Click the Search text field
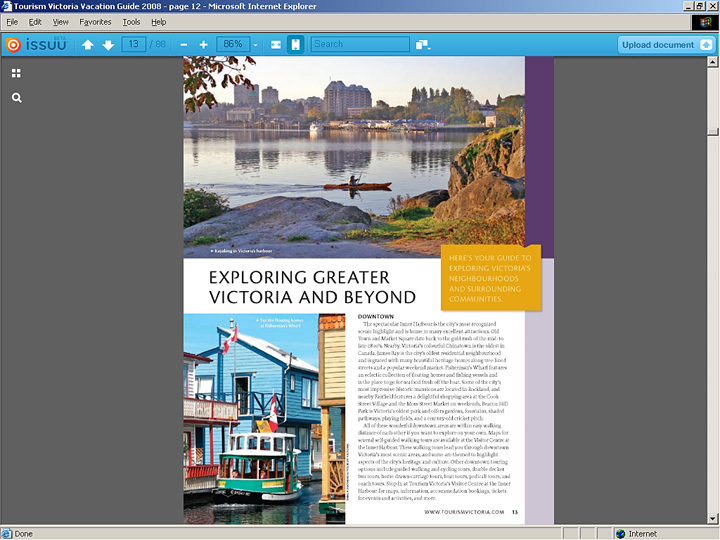Screen dimensions: 720x540 [360, 44]
